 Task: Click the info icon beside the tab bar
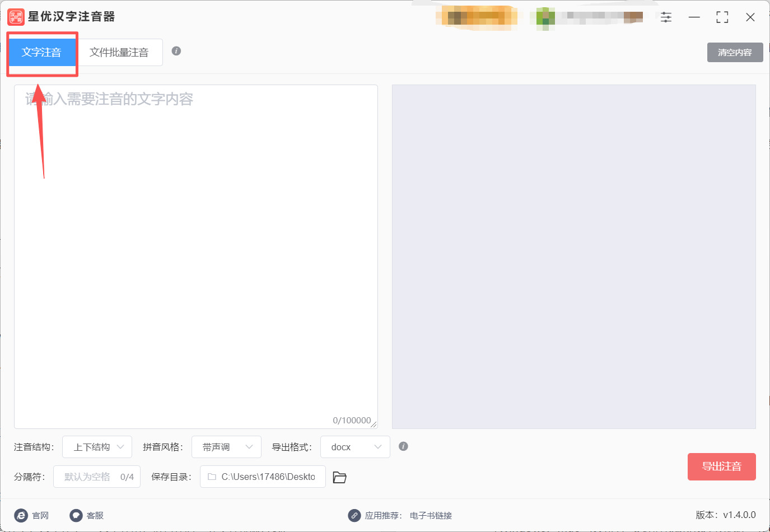click(x=176, y=50)
